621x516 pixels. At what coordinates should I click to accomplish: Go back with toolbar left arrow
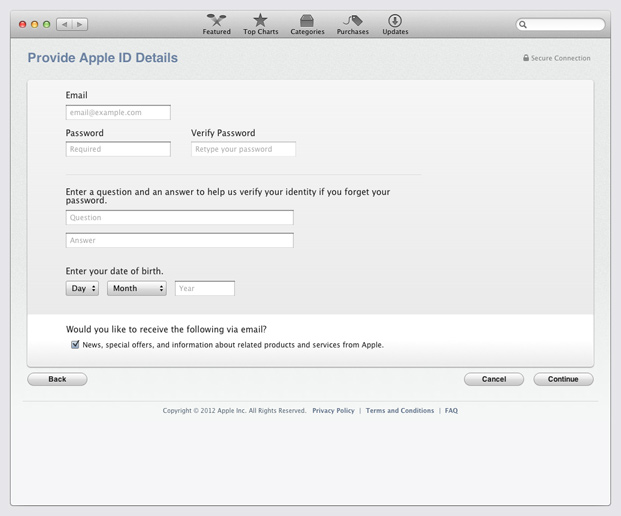click(64, 25)
